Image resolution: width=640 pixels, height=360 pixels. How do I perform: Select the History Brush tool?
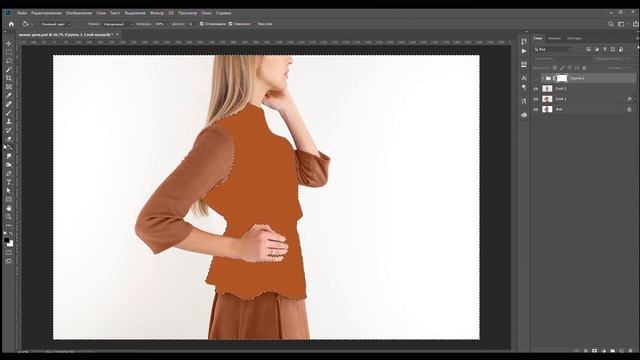(x=9, y=130)
